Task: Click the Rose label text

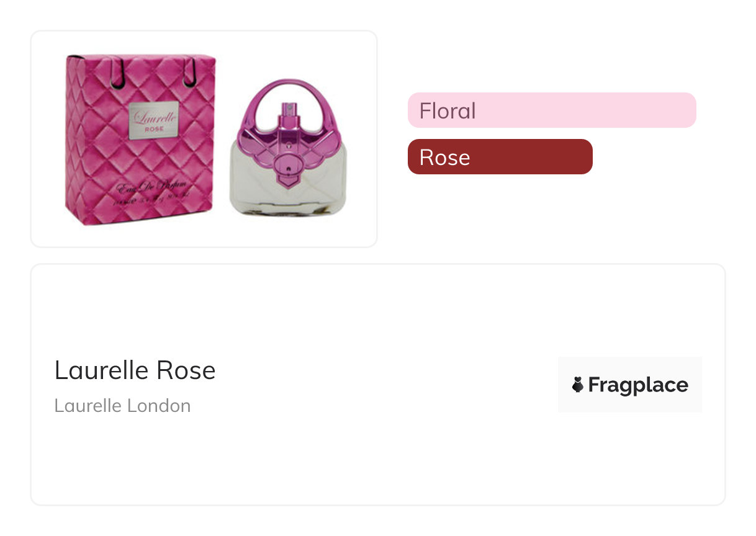Action: (444, 158)
